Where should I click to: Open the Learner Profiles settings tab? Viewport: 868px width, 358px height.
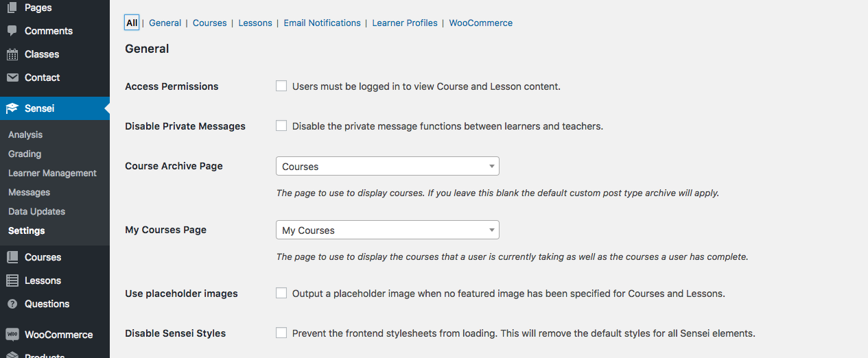[x=405, y=23]
